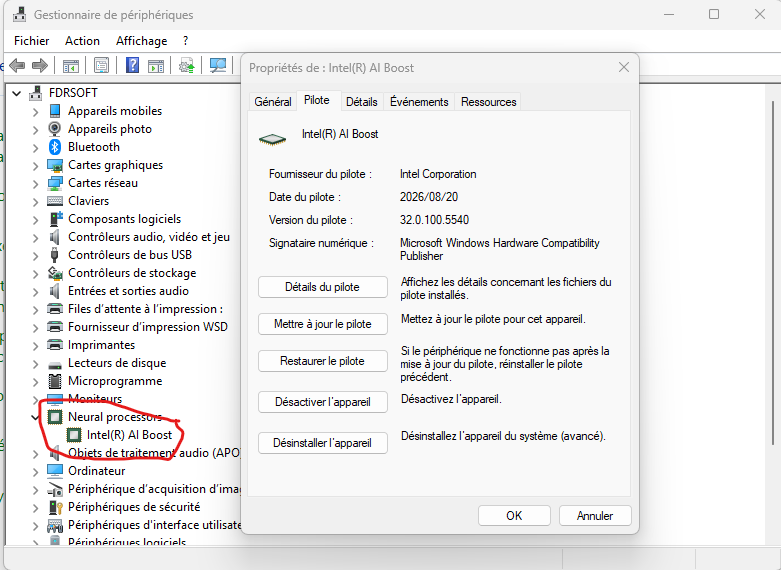
Task: Expand Périphériques d'interface utilisateur chevron
Action: click(35, 526)
